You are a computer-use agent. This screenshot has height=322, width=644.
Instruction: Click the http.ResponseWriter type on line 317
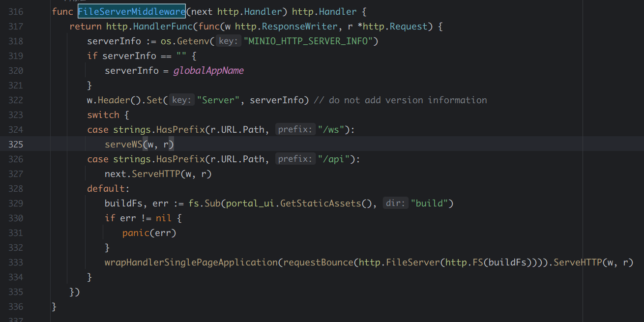point(287,26)
